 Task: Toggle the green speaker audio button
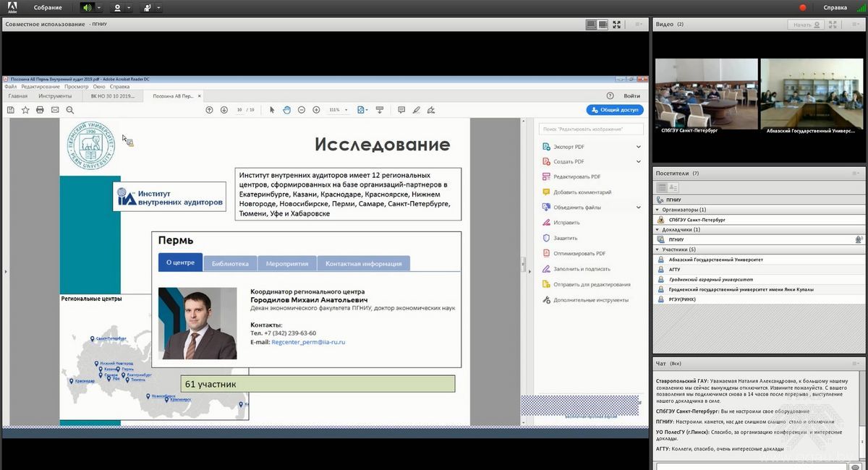coord(87,7)
